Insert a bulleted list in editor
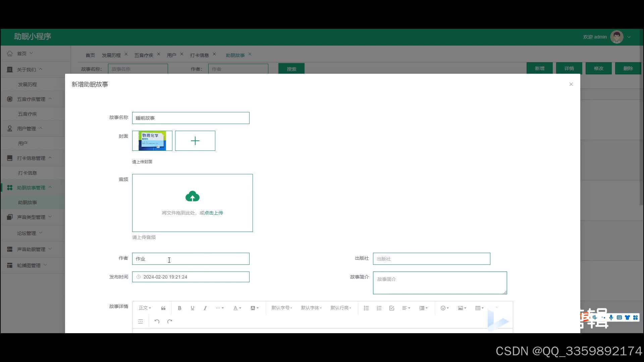 click(366, 308)
